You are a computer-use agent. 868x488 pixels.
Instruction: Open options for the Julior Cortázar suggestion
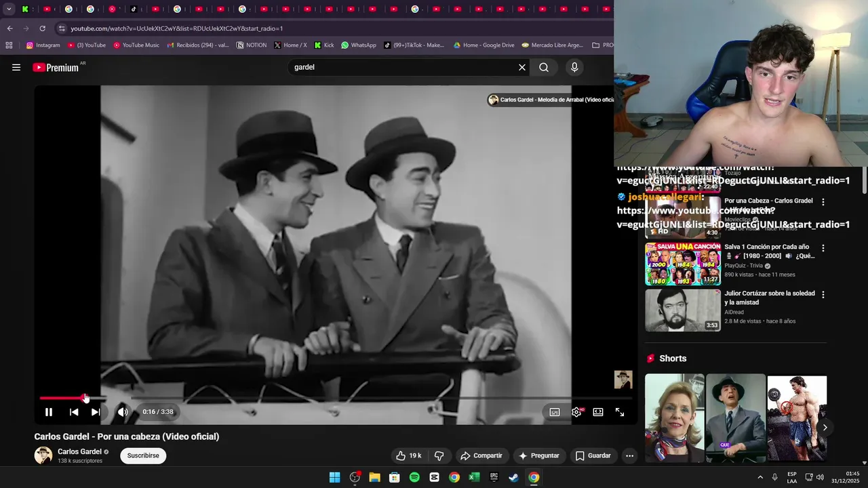tap(823, 295)
